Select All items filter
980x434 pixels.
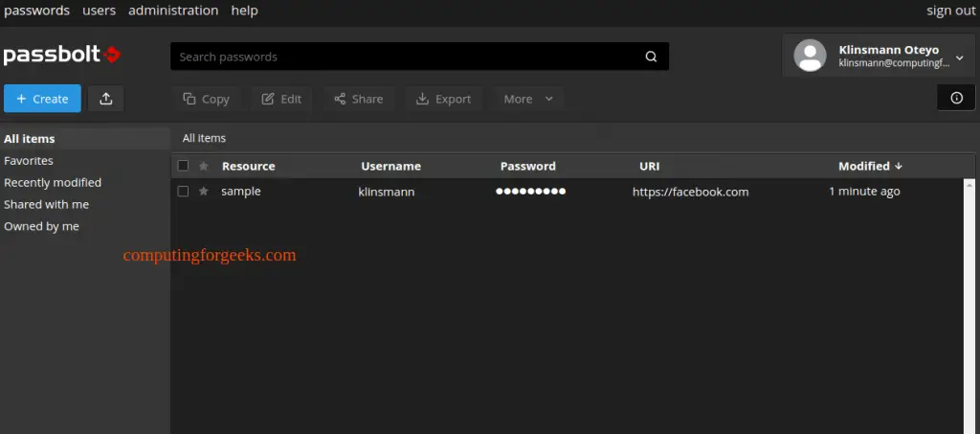click(85, 139)
